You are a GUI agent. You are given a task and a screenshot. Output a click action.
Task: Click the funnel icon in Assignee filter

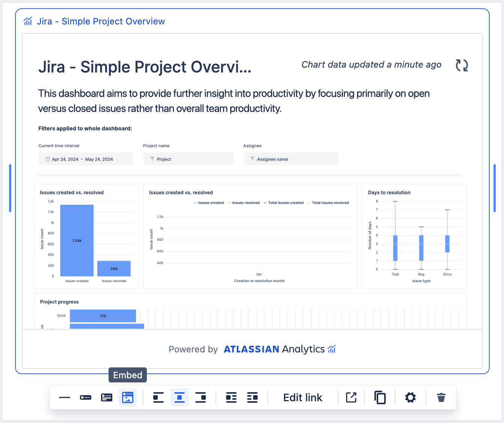coord(252,159)
